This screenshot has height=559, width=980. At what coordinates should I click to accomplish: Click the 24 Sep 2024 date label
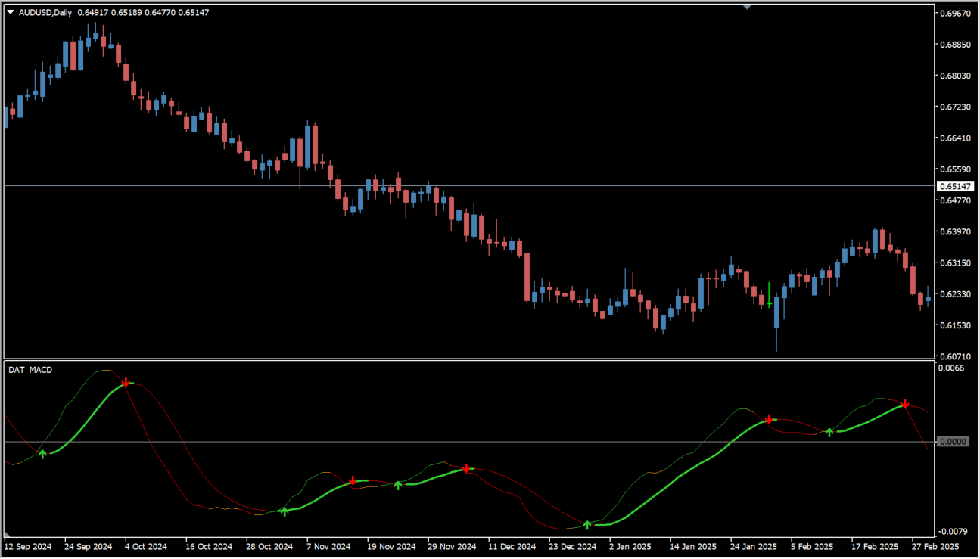tap(88, 546)
